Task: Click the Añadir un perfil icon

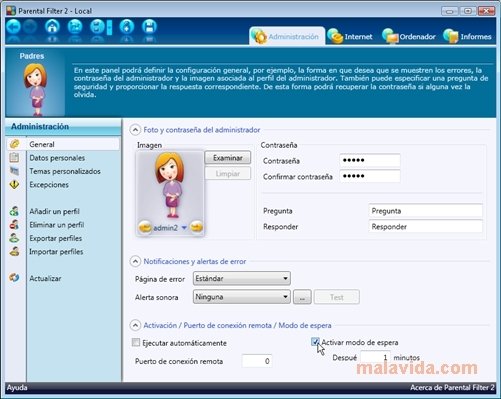Action: pyautogui.click(x=14, y=211)
